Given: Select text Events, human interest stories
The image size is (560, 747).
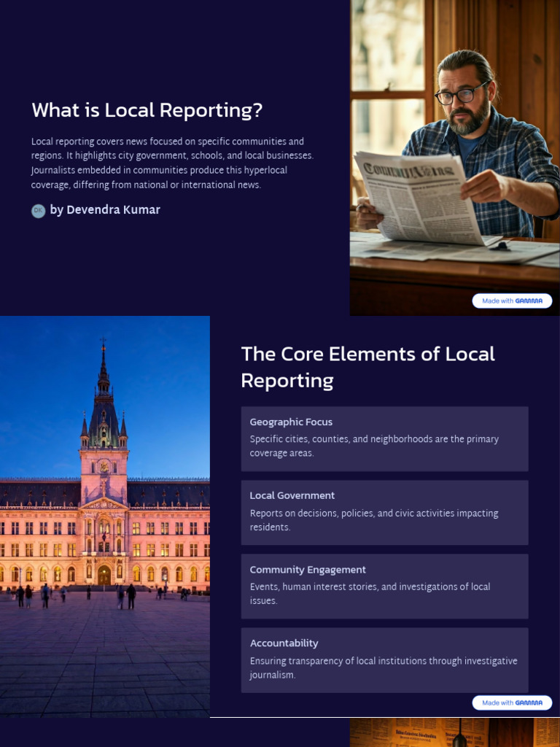Looking at the screenshot, I should tap(314, 587).
